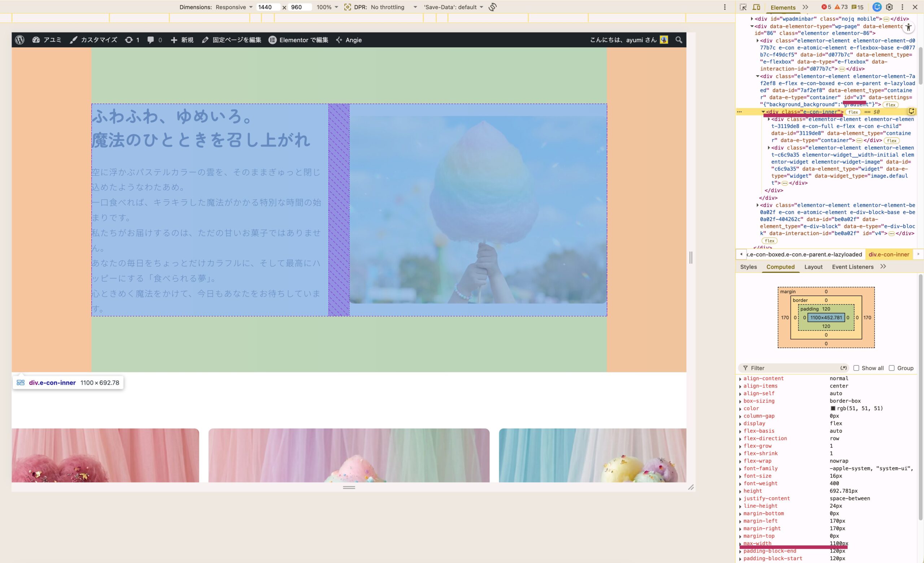Image resolution: width=924 pixels, height=563 pixels.
Task: Click the viewport width input field
Action: [x=268, y=7]
